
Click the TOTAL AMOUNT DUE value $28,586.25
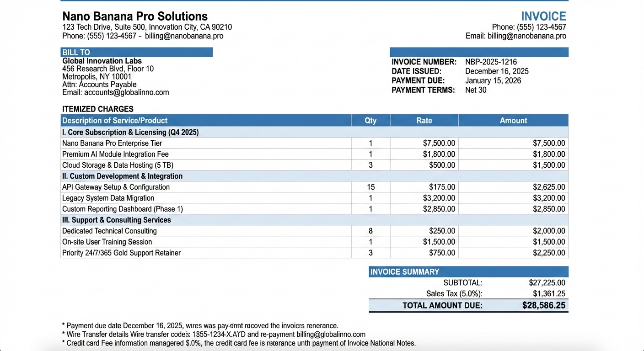tap(544, 305)
